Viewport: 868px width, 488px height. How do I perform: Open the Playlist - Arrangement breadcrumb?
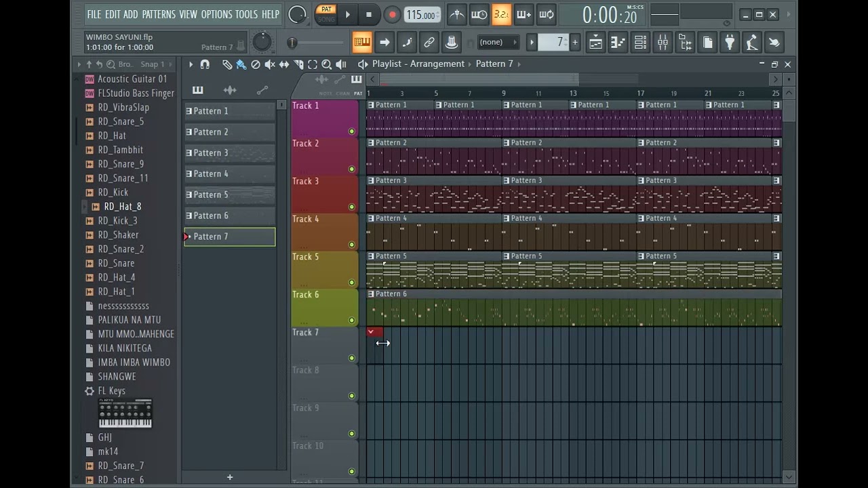pyautogui.click(x=418, y=64)
